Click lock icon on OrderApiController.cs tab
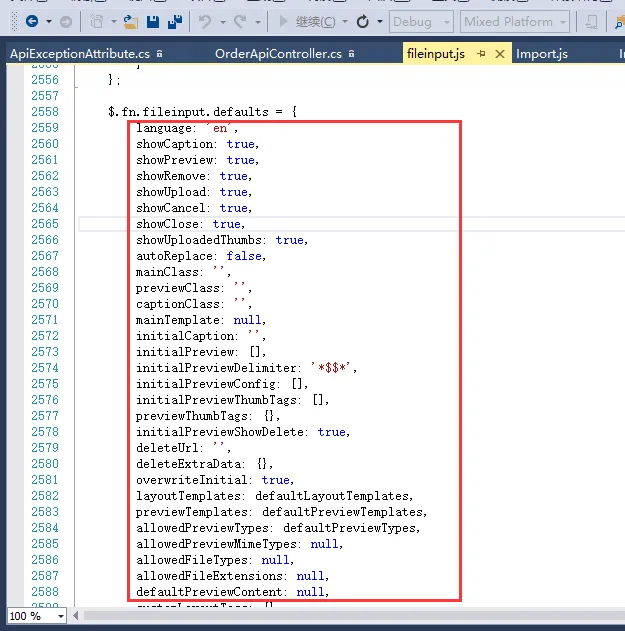 pyautogui.click(x=351, y=54)
